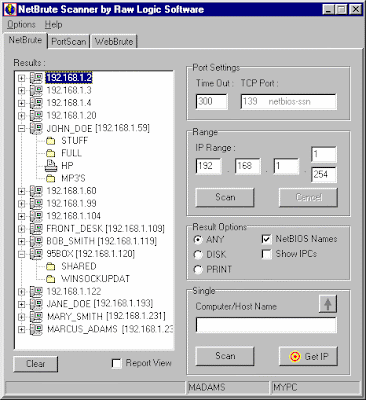Click the TCP Port field 139 netbios-ssn

click(x=289, y=101)
